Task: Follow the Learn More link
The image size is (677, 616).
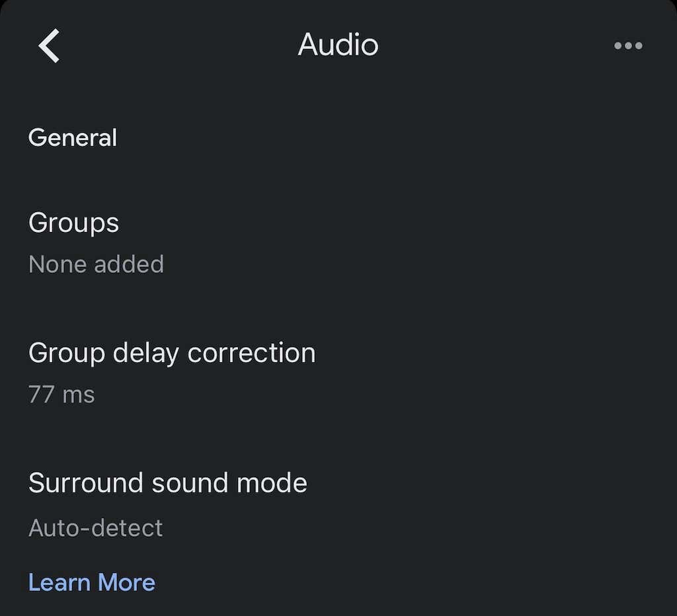Action: 92,582
